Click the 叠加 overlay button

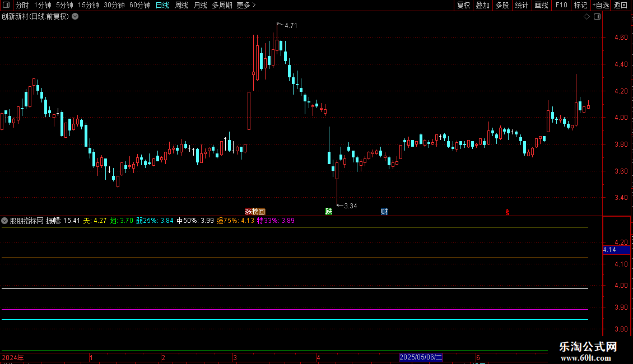(482, 5)
